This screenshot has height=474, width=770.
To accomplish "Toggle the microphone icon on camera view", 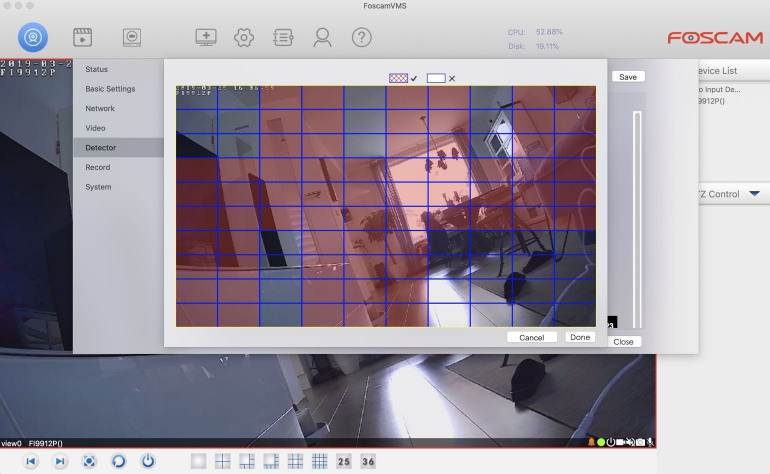I will pyautogui.click(x=650, y=442).
